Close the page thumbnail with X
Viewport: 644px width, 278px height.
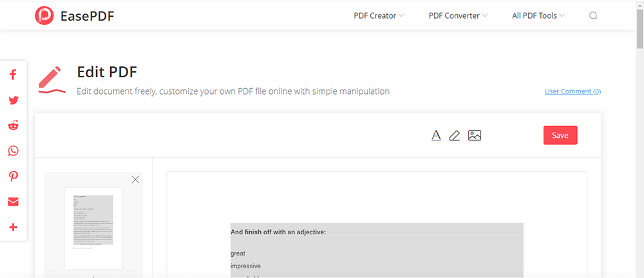click(x=135, y=180)
